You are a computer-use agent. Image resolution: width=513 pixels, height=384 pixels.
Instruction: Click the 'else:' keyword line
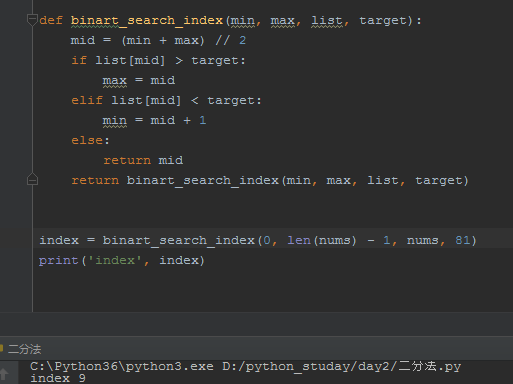pos(90,140)
